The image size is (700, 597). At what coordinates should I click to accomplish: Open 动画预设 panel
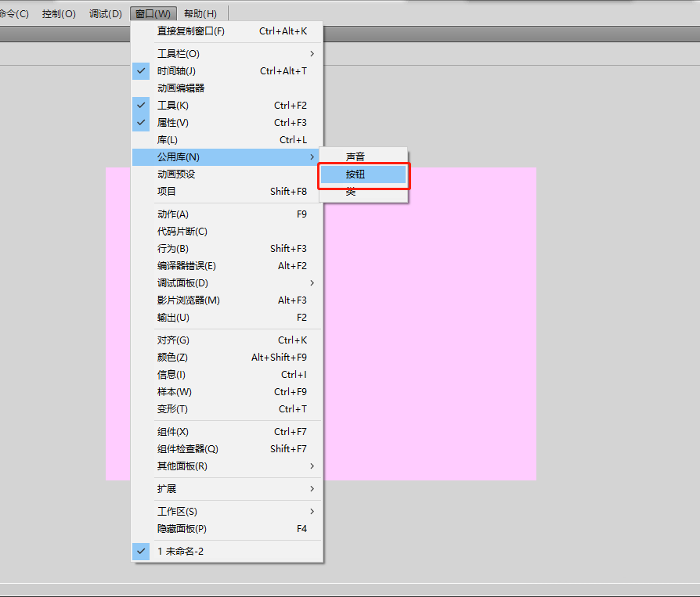[227, 174]
